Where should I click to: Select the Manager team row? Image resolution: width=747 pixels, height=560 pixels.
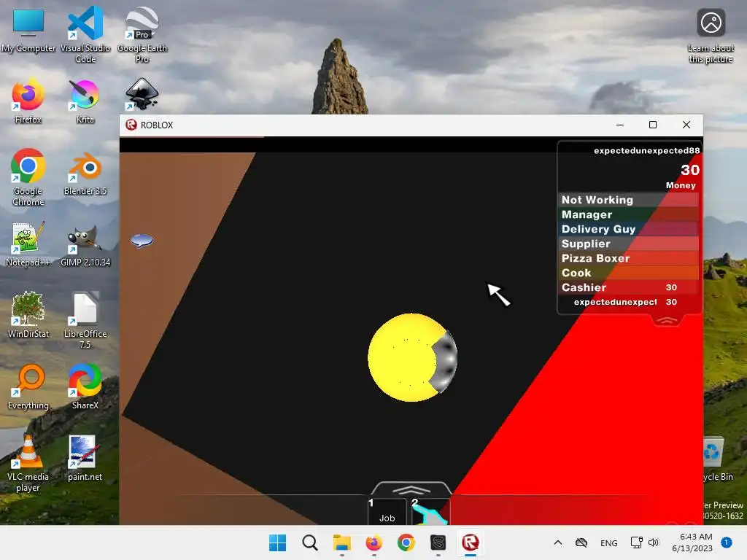(629, 215)
